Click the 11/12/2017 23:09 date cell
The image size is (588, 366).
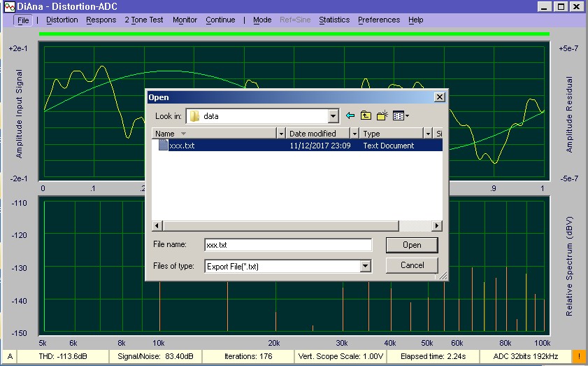pyautogui.click(x=320, y=146)
